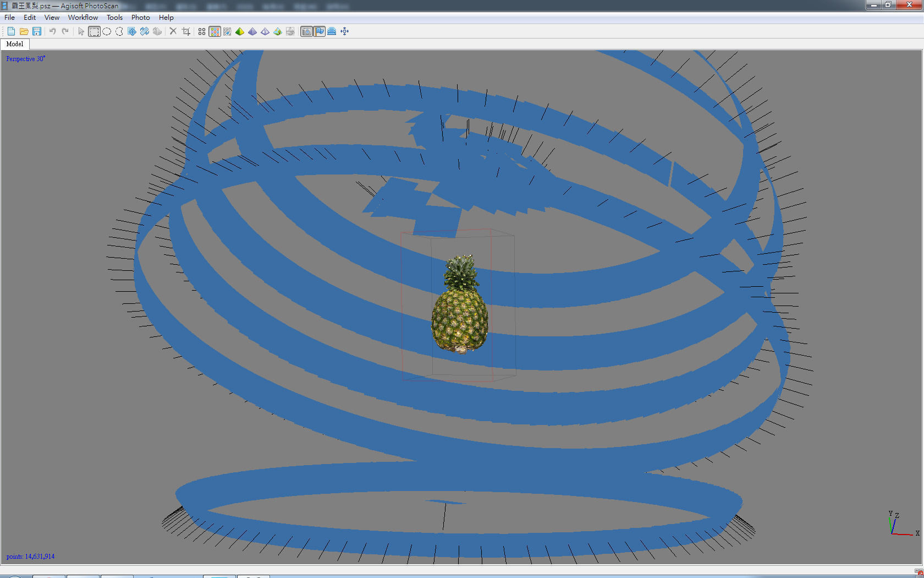Choose the Circle selection tool
Image resolution: width=924 pixels, height=578 pixels.
[107, 31]
